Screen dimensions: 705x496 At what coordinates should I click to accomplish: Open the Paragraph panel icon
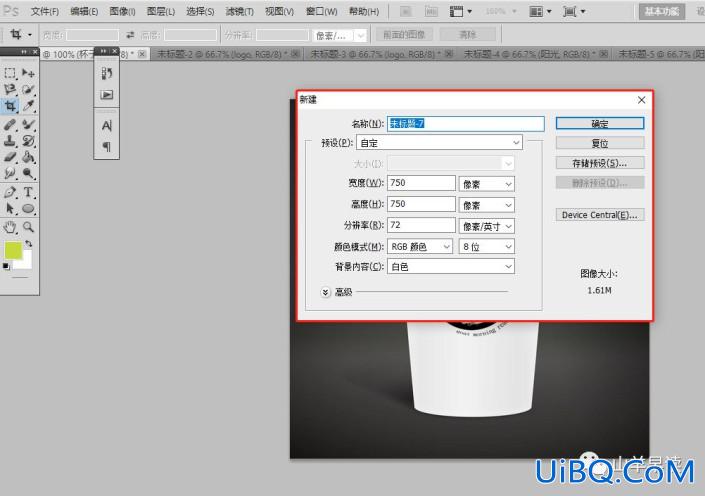[x=107, y=146]
